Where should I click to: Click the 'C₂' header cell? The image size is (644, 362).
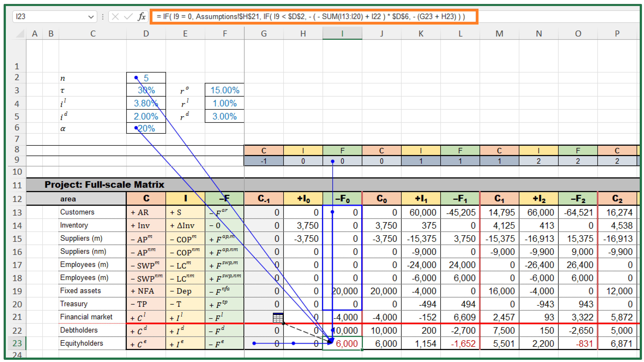[x=617, y=199]
